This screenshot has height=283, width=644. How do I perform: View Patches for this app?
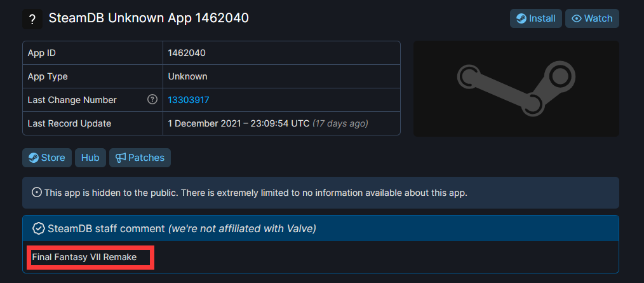click(x=140, y=158)
